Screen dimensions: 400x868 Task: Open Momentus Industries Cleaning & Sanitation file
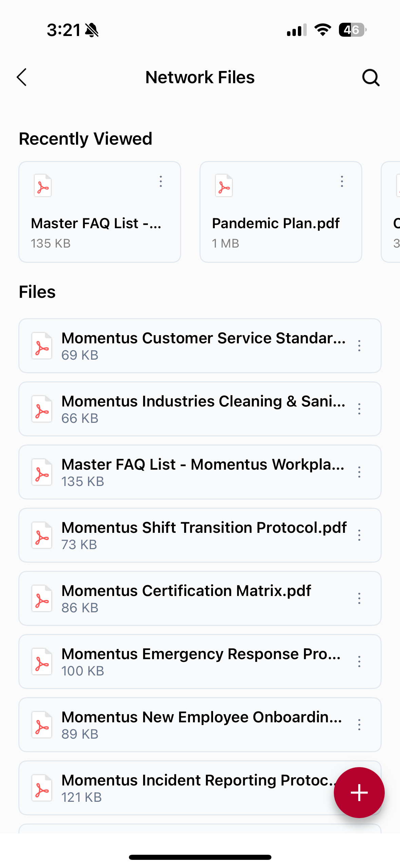(x=203, y=408)
